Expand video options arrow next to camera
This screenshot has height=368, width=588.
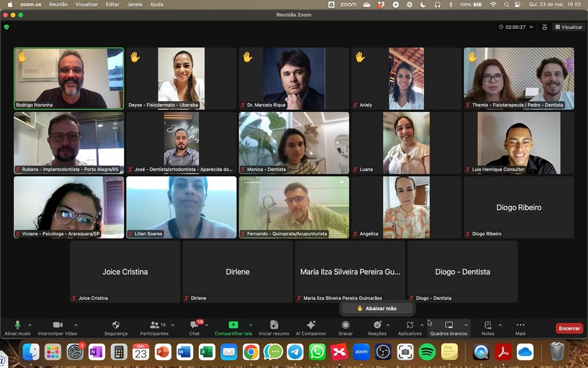pyautogui.click(x=76, y=325)
